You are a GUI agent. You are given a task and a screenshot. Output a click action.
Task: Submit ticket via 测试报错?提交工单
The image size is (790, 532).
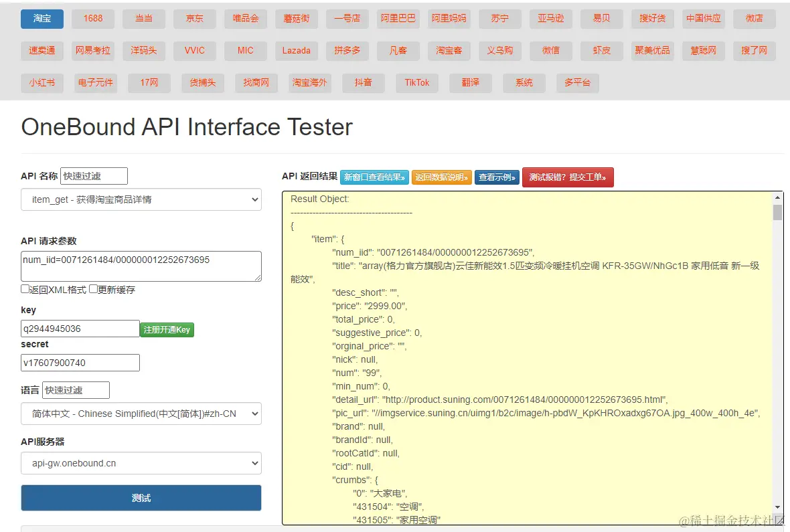click(568, 177)
